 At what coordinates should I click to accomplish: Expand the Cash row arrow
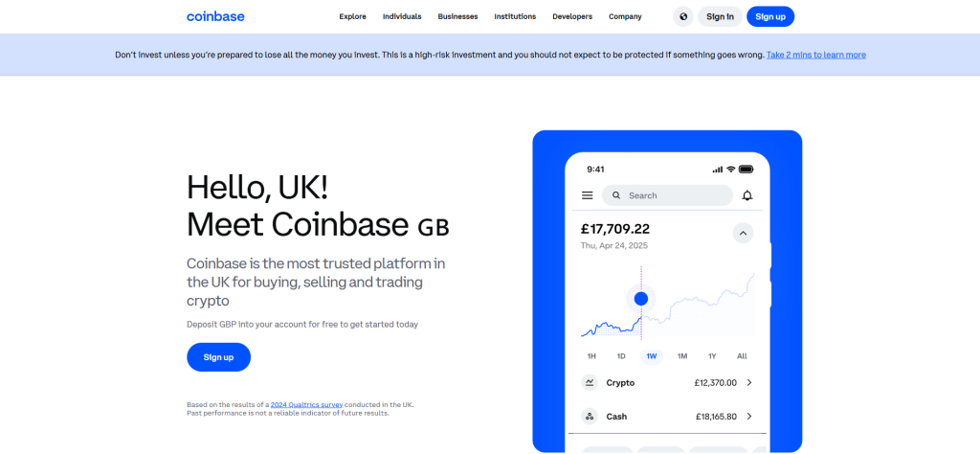tap(749, 416)
